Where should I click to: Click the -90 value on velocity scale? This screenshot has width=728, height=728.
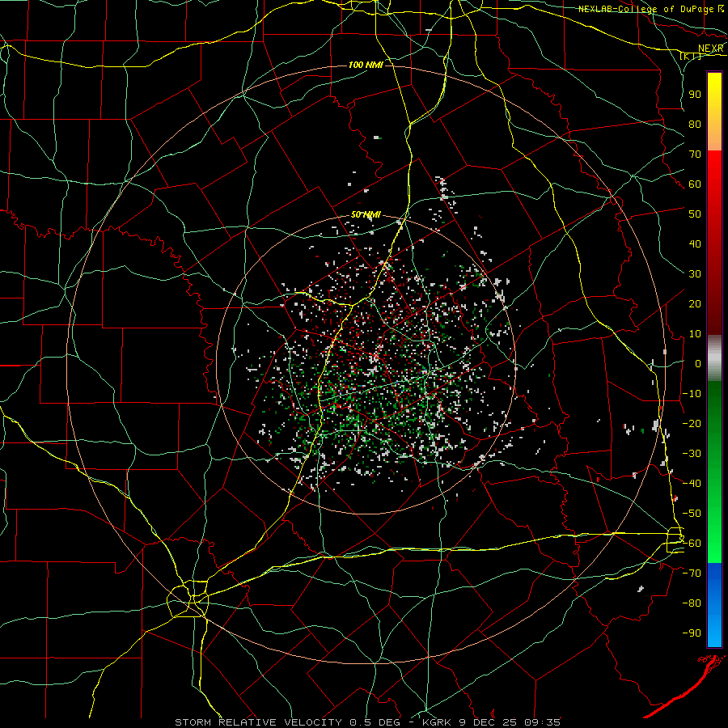click(x=692, y=633)
